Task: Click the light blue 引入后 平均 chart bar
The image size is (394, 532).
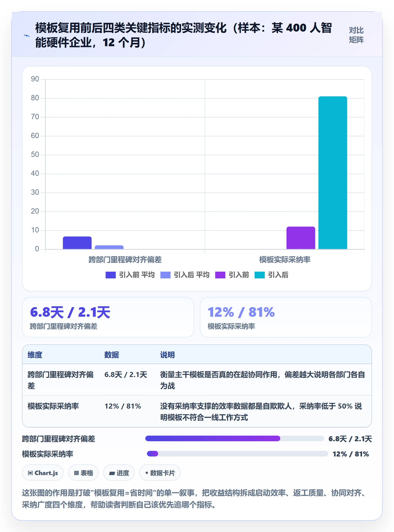Action: [109, 247]
